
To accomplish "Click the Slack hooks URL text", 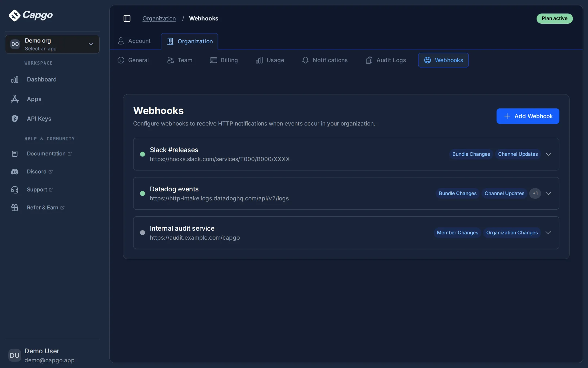I will click(x=220, y=159).
